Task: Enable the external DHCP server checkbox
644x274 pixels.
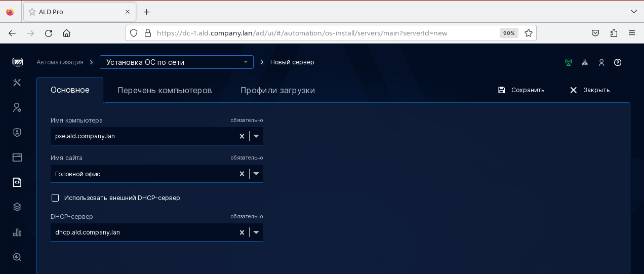Action: point(55,198)
